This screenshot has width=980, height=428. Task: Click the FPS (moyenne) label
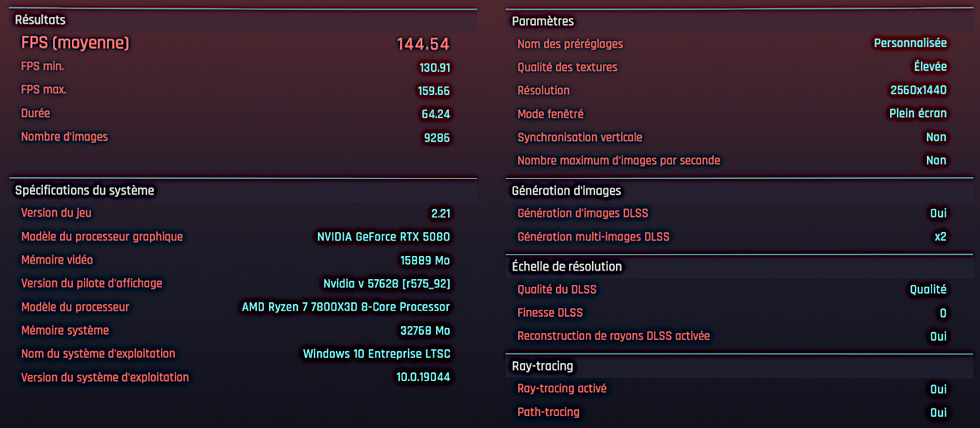tap(75, 43)
